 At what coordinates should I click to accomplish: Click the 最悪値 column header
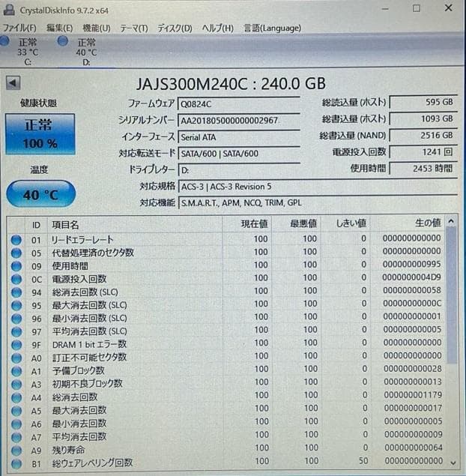pyautogui.click(x=296, y=225)
